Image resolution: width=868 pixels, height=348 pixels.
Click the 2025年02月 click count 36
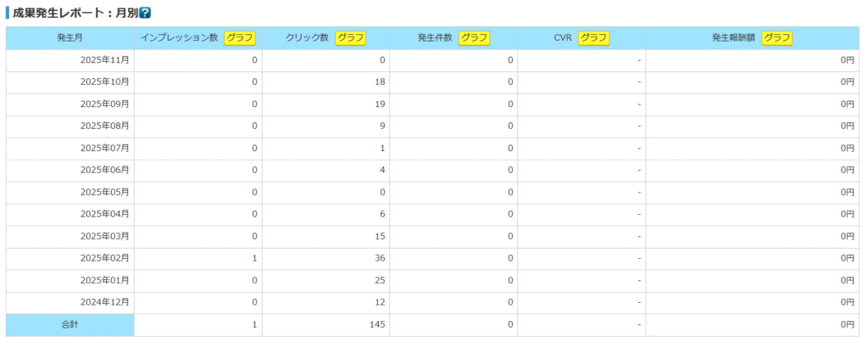coord(379,258)
